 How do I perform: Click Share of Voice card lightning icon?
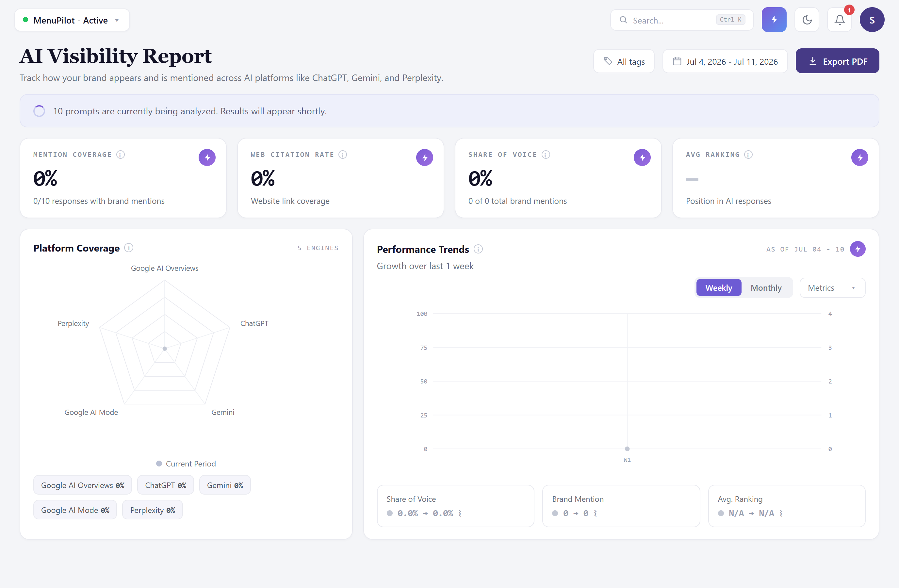(642, 157)
